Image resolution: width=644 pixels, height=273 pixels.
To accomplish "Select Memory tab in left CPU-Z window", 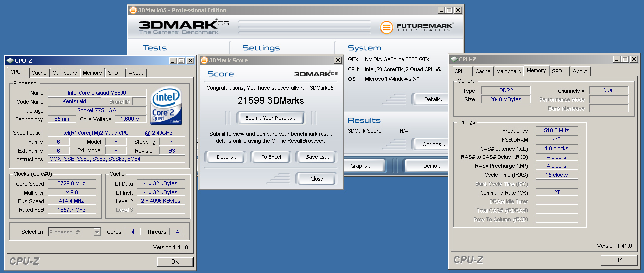I will [x=92, y=73].
